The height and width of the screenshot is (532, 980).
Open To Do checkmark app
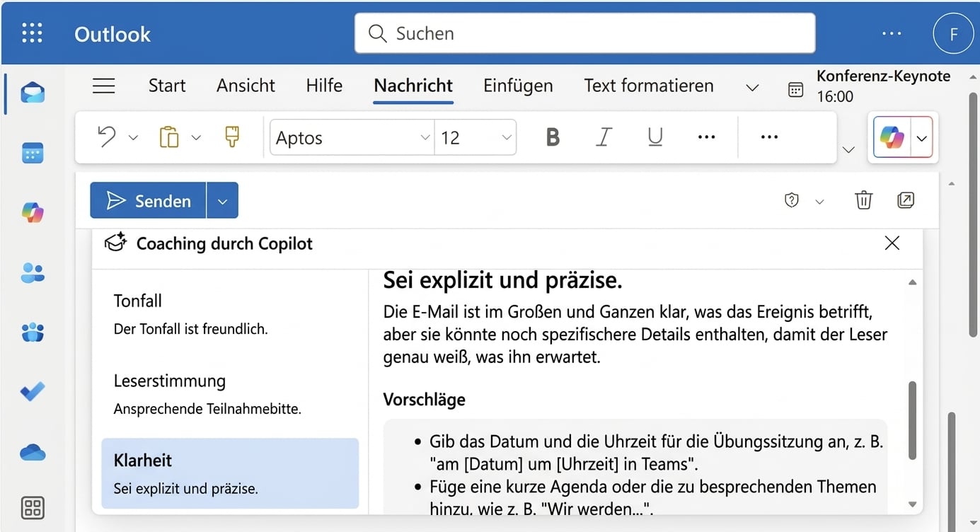33,391
